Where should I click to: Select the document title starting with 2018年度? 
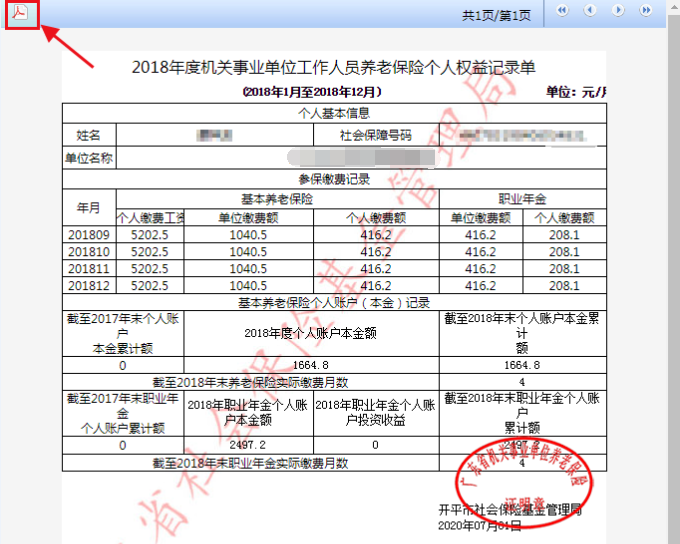tap(334, 68)
